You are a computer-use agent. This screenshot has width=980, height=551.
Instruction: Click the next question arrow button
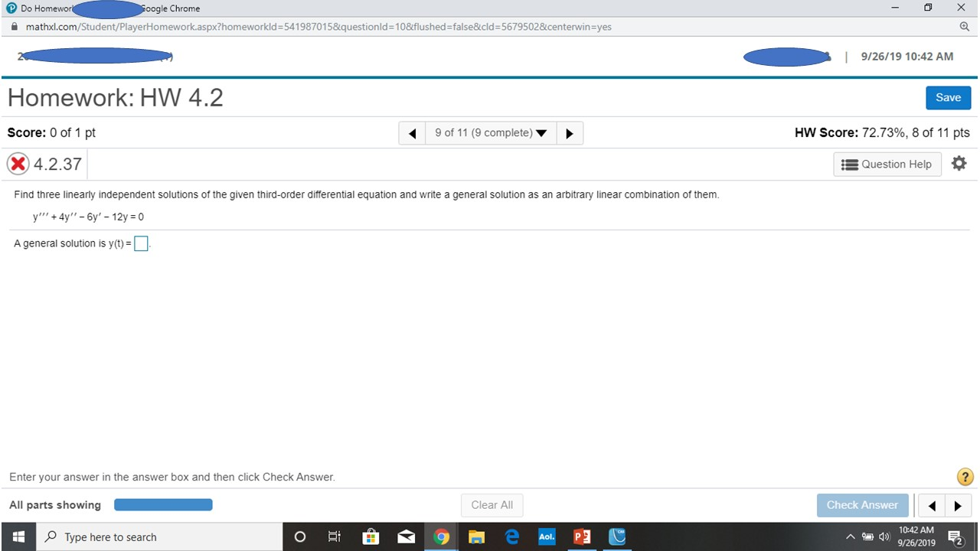(x=570, y=132)
